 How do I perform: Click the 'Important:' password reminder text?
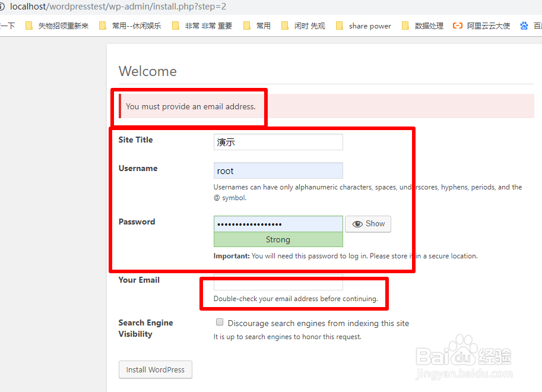click(346, 256)
